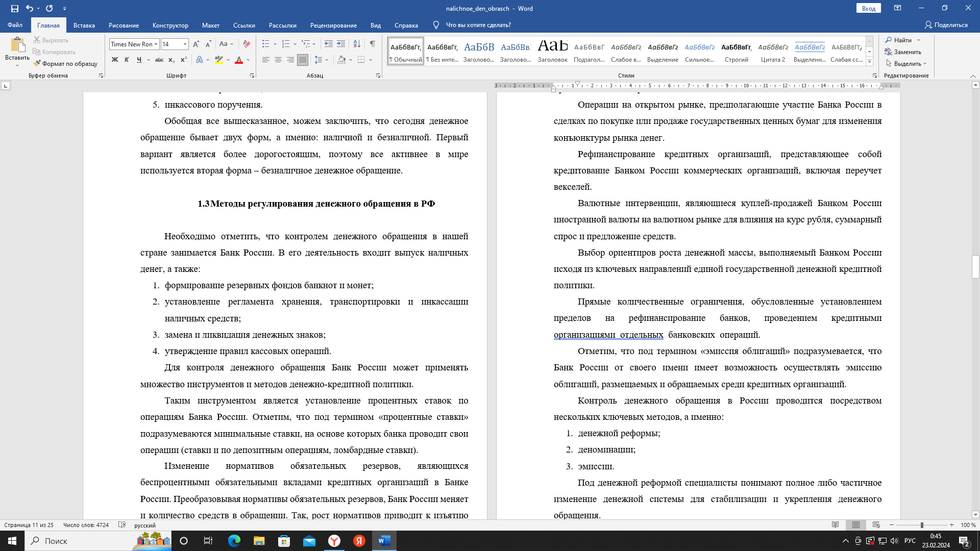Click the Вход sign-in button

pos(869,8)
